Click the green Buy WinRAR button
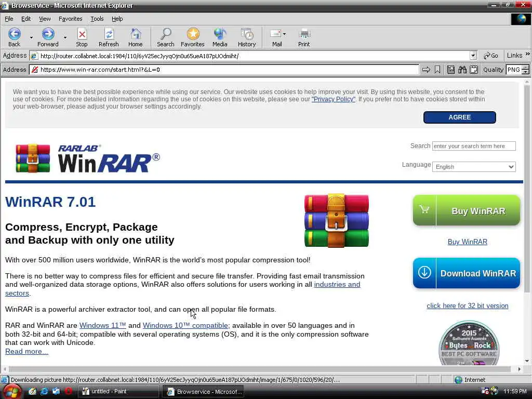Screen dimensions: 532x399 (x=466, y=210)
